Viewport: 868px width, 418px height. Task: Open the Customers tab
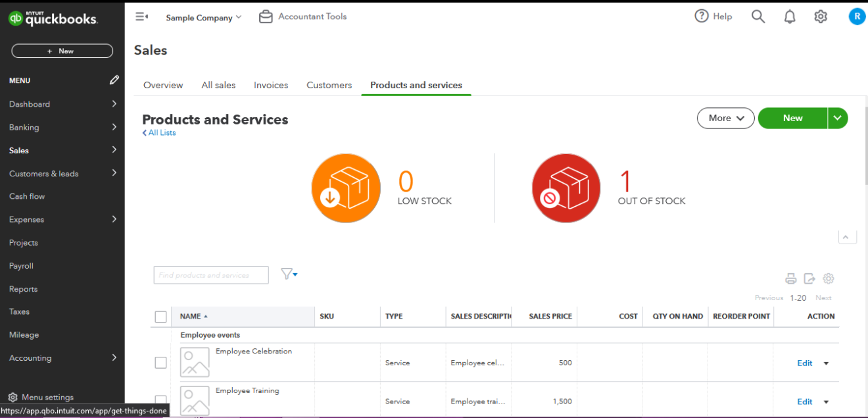(329, 85)
